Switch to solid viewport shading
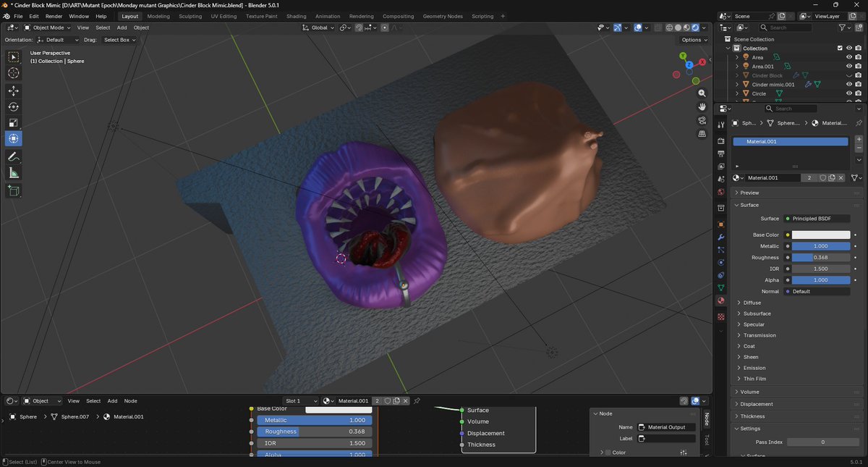This screenshot has width=868, height=467. (x=678, y=28)
